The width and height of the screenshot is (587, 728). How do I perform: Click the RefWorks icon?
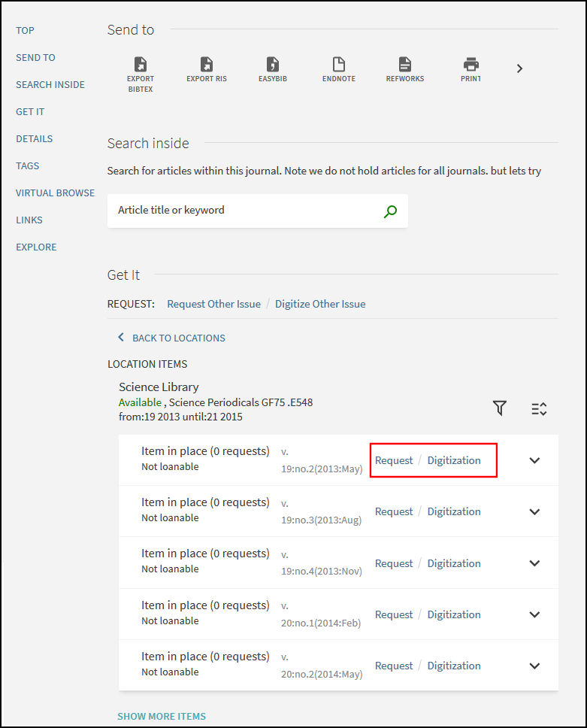click(404, 64)
